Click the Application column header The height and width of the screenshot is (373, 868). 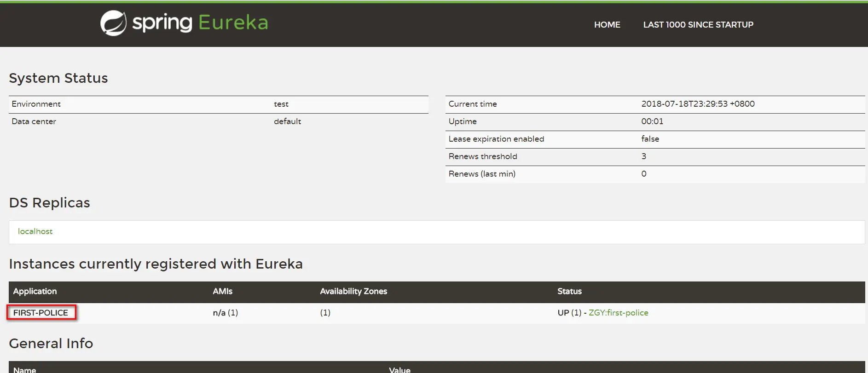click(35, 291)
